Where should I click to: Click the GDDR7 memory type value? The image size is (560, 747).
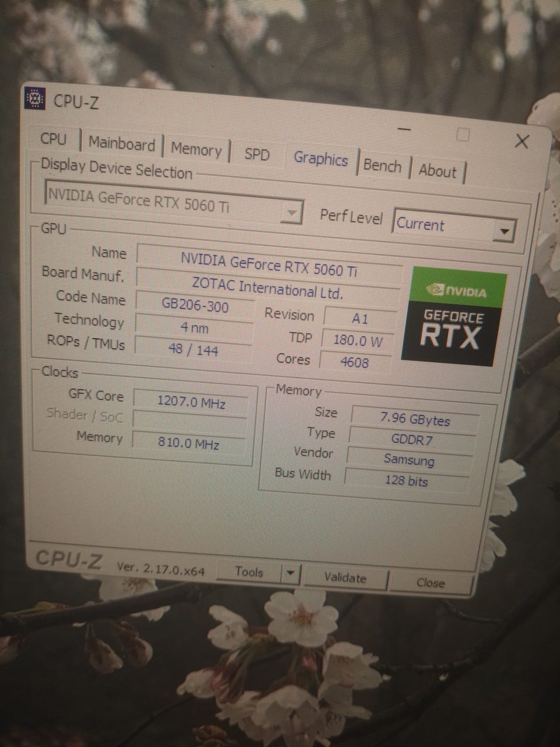point(412,439)
